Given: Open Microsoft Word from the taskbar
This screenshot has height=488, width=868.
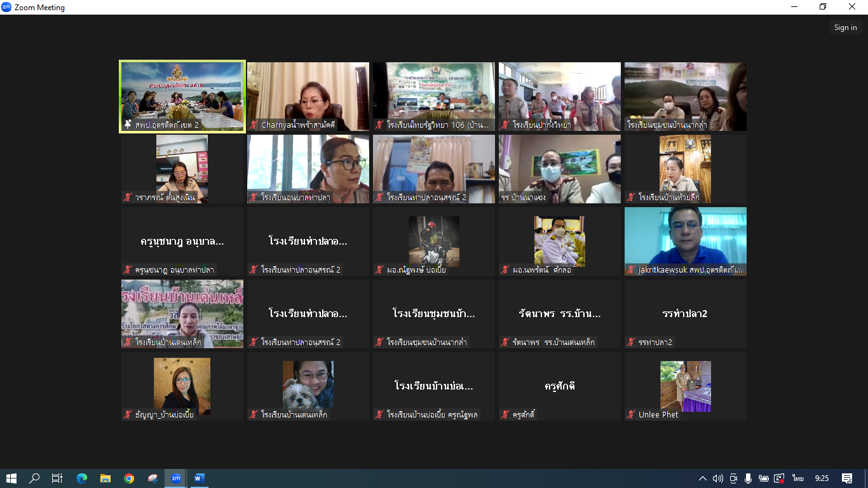Looking at the screenshot, I should click(199, 478).
